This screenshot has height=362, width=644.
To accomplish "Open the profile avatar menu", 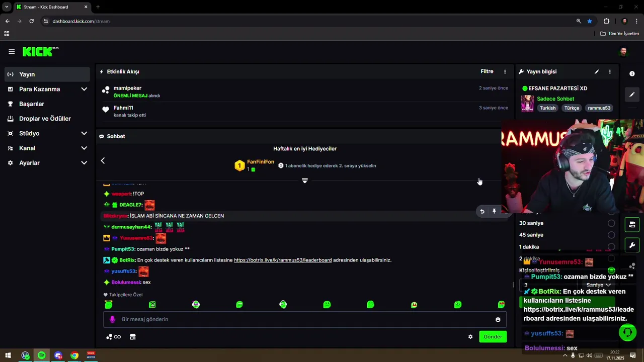I will [x=623, y=52].
